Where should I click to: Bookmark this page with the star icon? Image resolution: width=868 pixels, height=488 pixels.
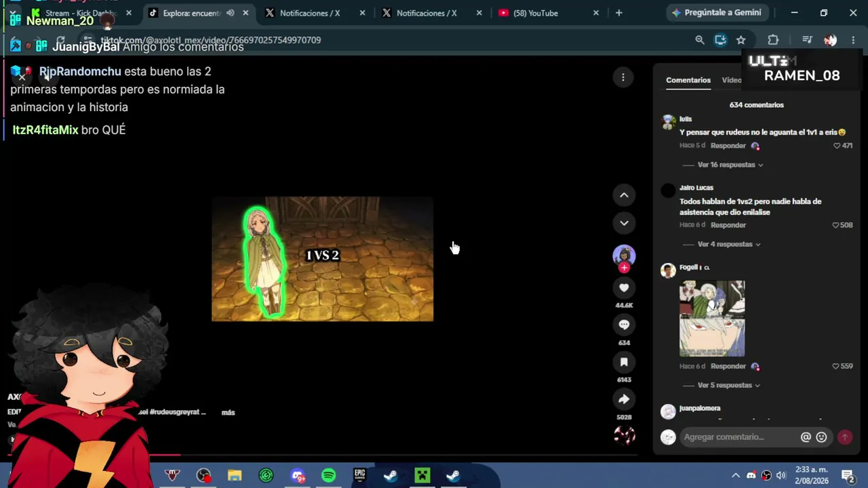(x=741, y=40)
